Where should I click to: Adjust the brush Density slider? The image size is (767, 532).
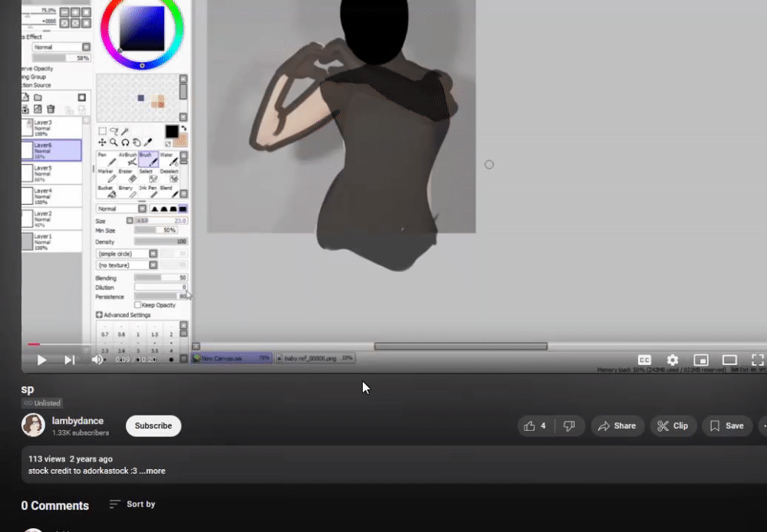(160, 241)
